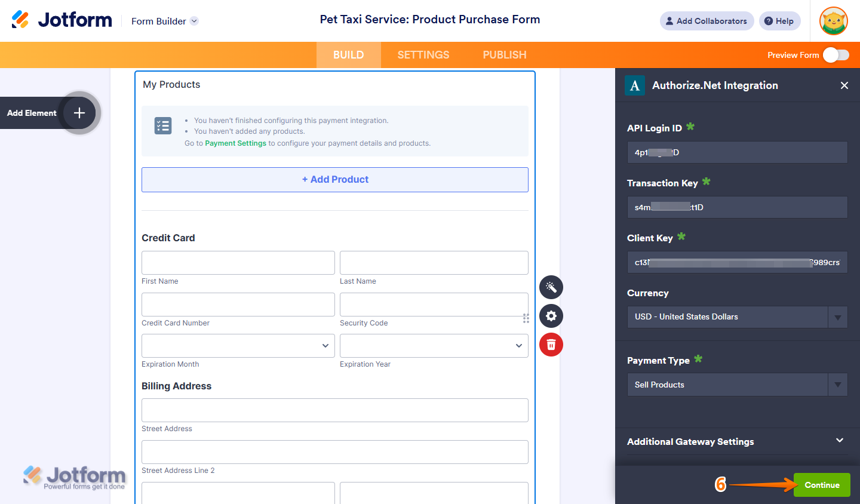
Task: Open the Add Element plus icon
Action: 78,112
